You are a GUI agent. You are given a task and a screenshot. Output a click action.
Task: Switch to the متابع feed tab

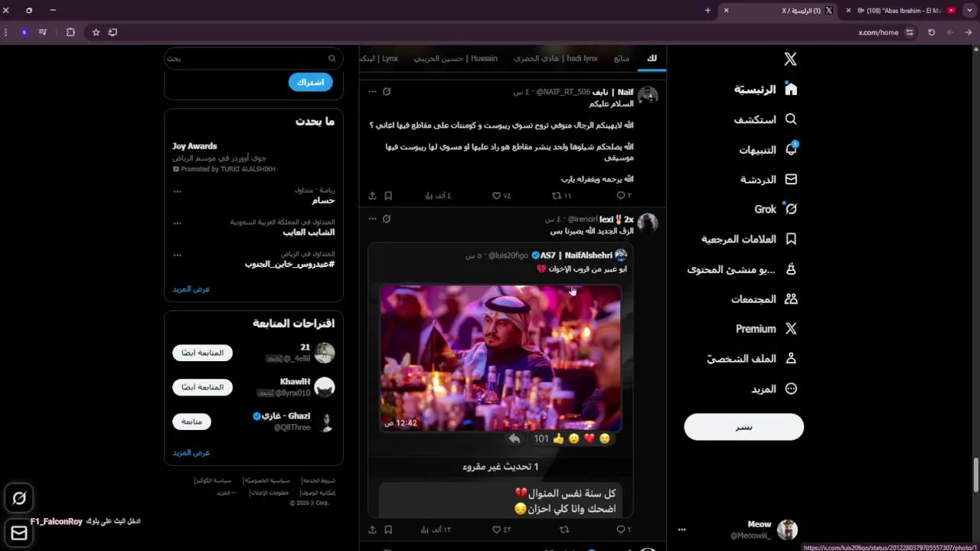pos(622,58)
